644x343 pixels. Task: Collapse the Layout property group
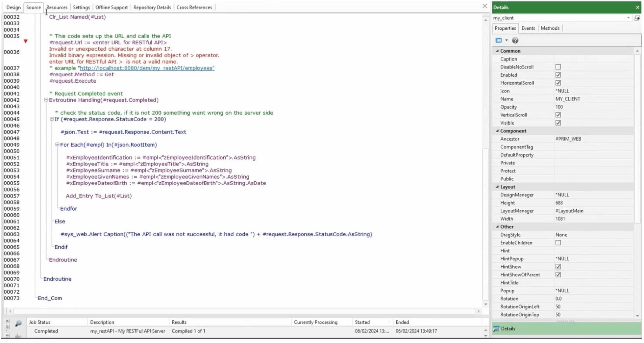[497, 187]
